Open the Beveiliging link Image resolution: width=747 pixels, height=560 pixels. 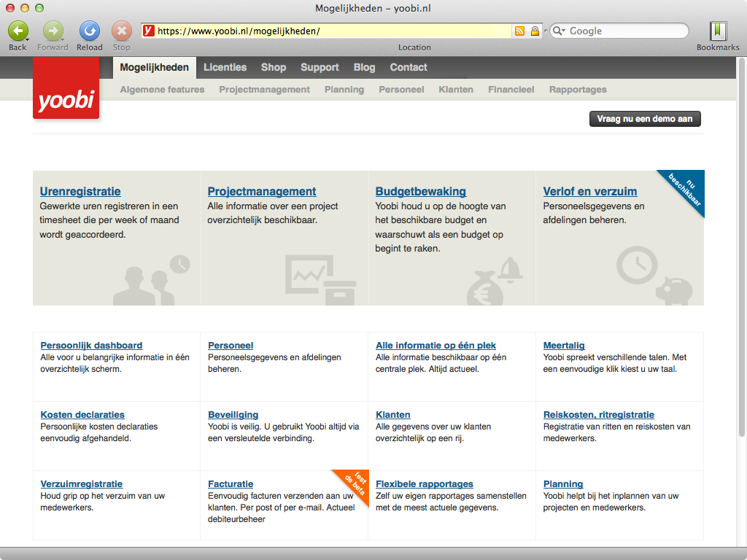pyautogui.click(x=233, y=414)
